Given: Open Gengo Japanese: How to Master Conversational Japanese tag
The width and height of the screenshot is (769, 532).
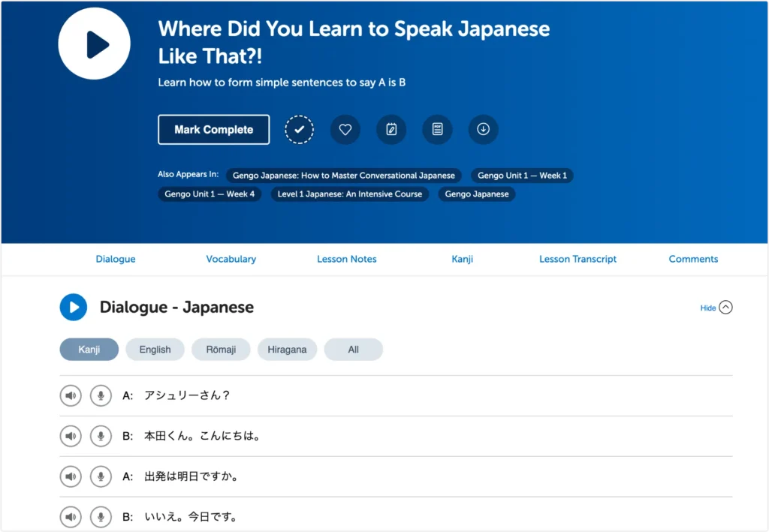Looking at the screenshot, I should (344, 176).
